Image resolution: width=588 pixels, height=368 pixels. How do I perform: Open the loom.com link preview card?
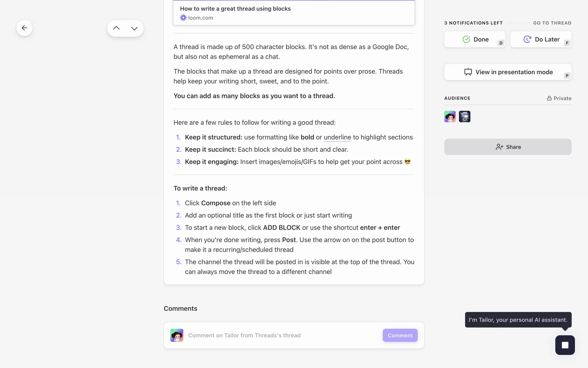tap(294, 13)
